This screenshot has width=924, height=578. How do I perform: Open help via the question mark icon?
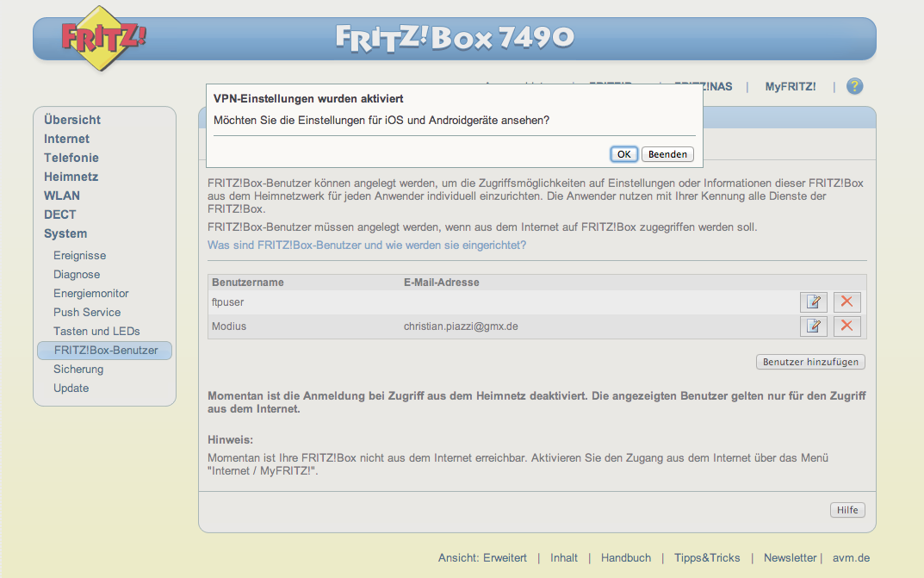point(854,87)
